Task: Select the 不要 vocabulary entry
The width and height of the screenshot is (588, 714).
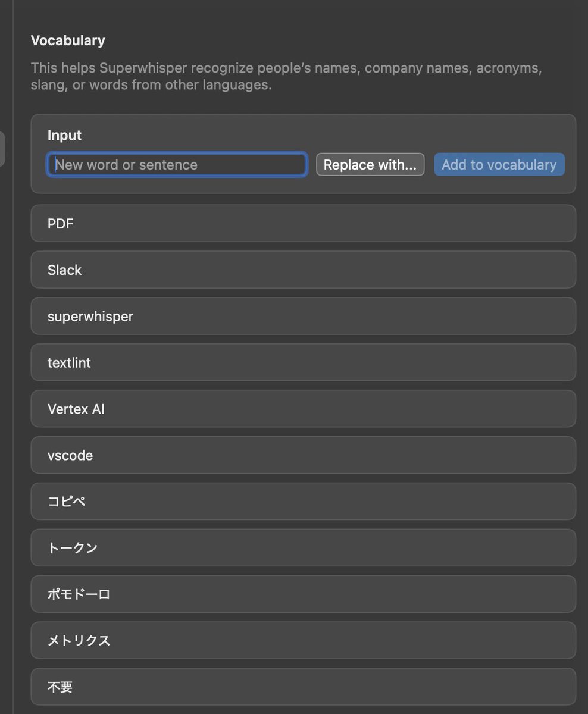Action: (x=304, y=687)
